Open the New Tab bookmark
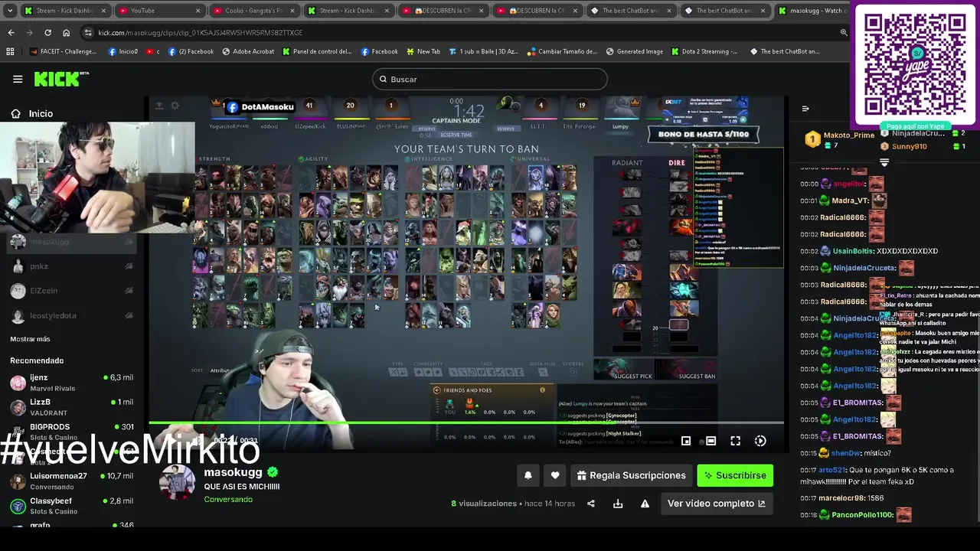The image size is (980, 551). point(423,51)
